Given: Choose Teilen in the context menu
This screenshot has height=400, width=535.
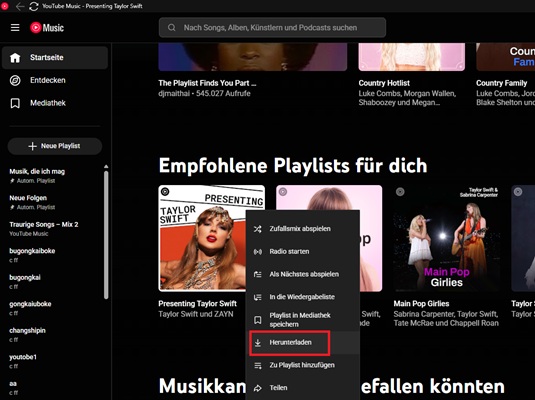Looking at the screenshot, I should [303, 388].
